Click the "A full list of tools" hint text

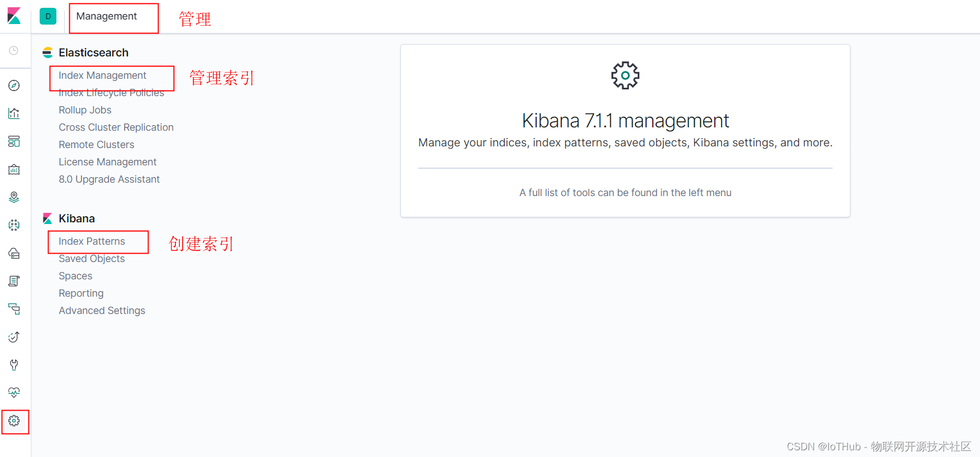625,193
